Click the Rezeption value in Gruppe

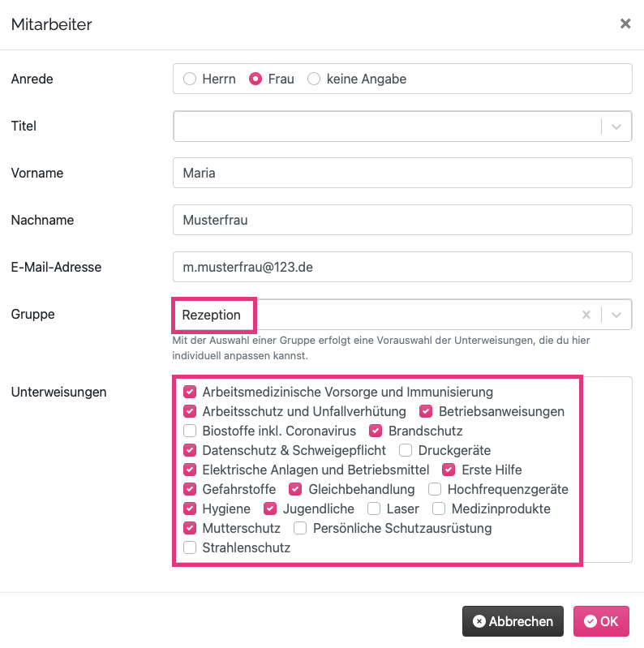click(211, 315)
